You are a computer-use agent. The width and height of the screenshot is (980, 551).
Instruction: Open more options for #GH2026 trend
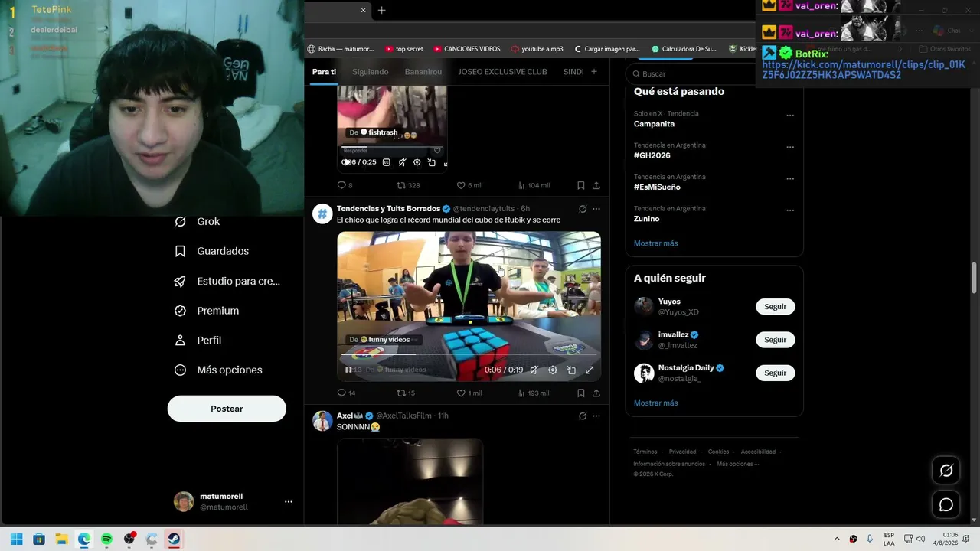[790, 147]
